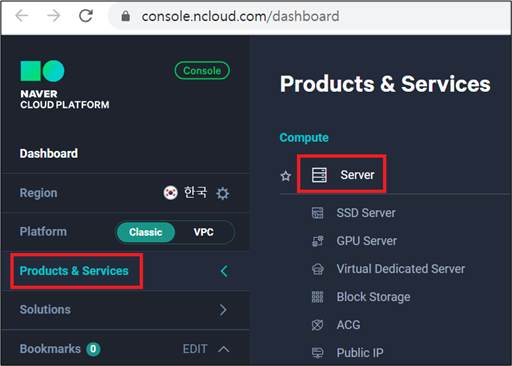Select the Server rack icon
The height and width of the screenshot is (366, 512).
[319, 175]
